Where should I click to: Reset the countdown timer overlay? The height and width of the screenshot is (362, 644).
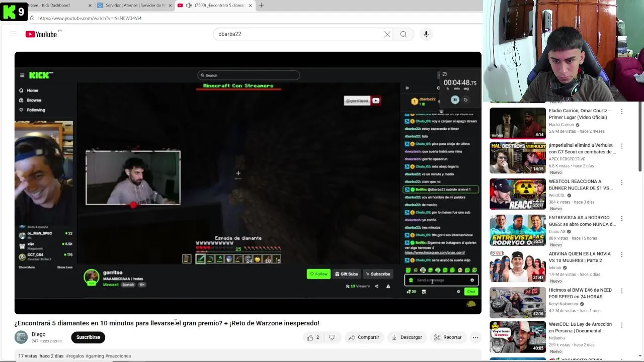tap(466, 100)
